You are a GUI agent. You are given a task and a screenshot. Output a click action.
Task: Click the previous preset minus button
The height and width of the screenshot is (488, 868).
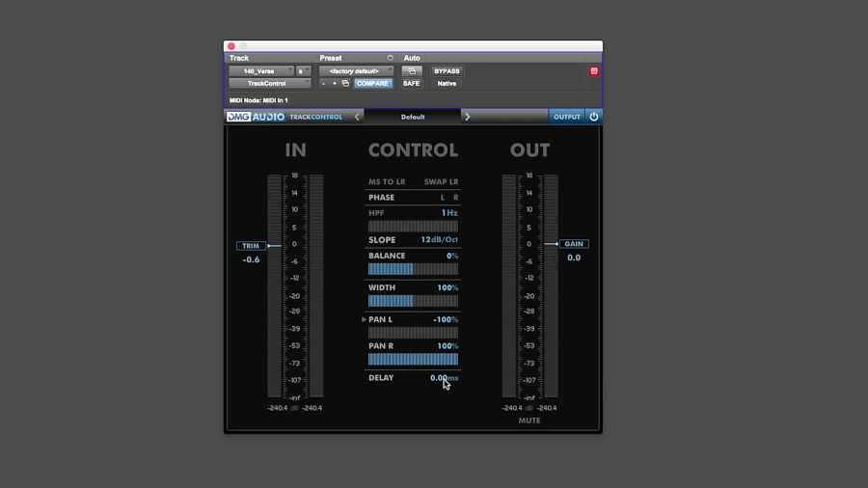(323, 84)
